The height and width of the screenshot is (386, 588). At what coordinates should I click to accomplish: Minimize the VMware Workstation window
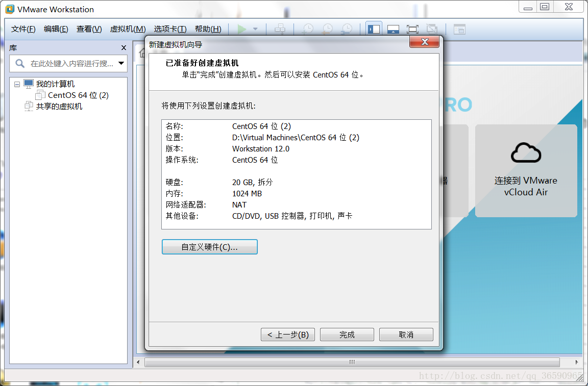pos(528,7)
